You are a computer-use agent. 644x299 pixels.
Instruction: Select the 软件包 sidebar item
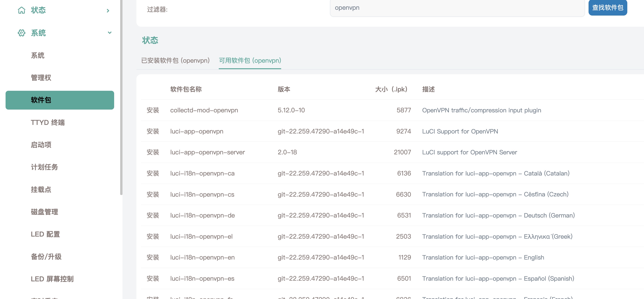[x=60, y=100]
